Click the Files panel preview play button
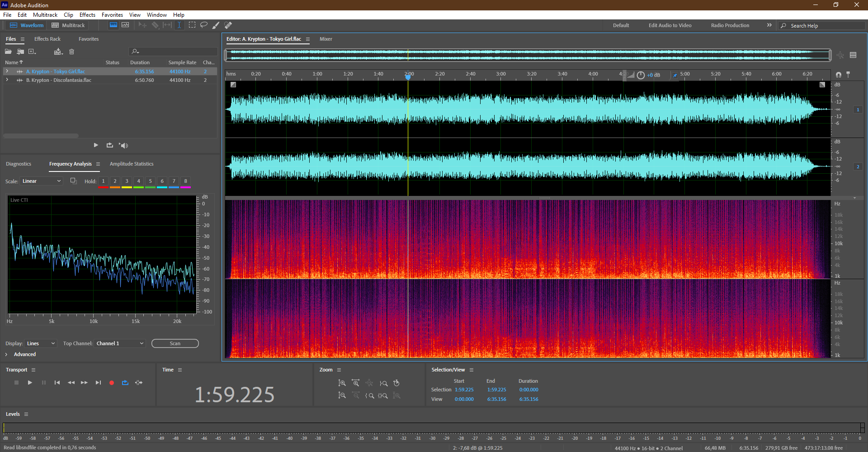The image size is (868, 452). coord(96,145)
